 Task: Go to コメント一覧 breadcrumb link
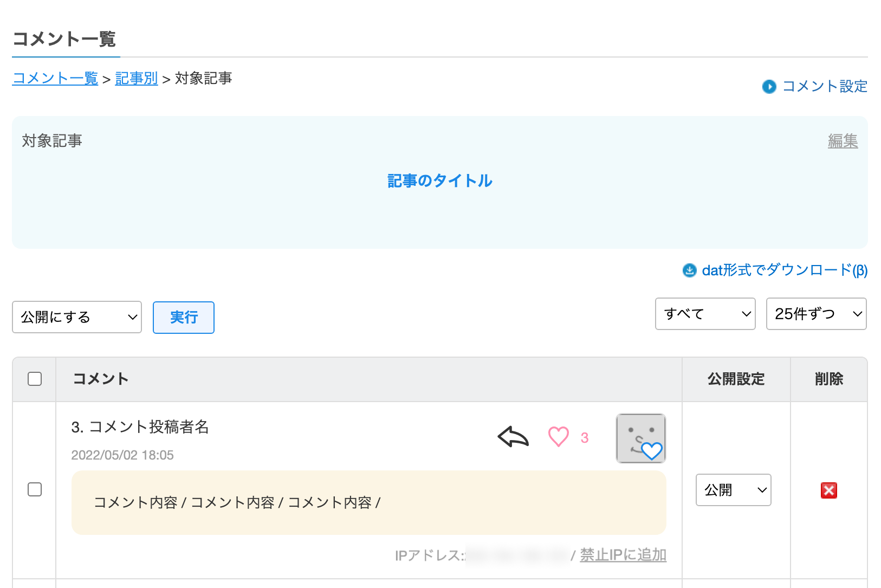click(x=55, y=79)
